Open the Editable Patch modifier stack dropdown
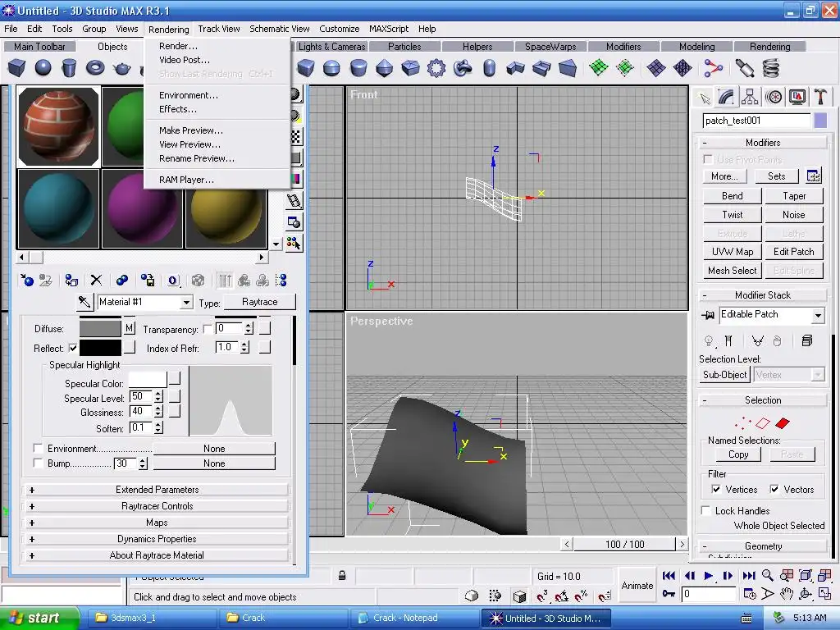The image size is (840, 630). [x=818, y=316]
